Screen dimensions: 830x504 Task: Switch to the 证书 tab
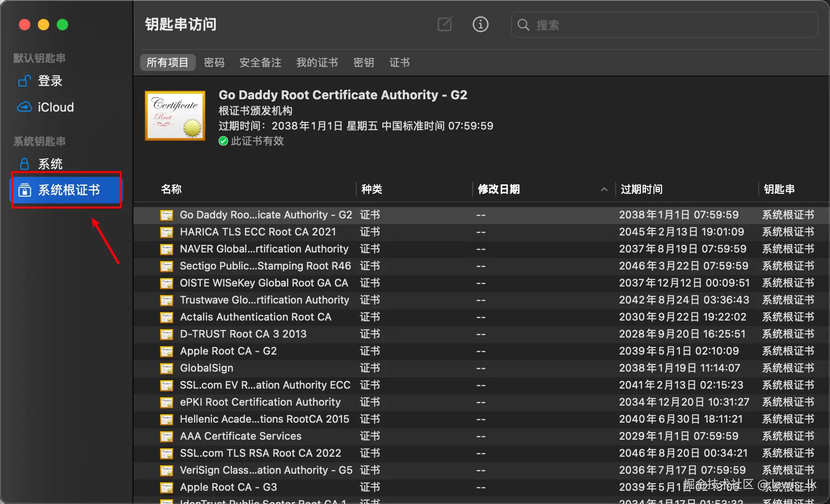coord(400,62)
